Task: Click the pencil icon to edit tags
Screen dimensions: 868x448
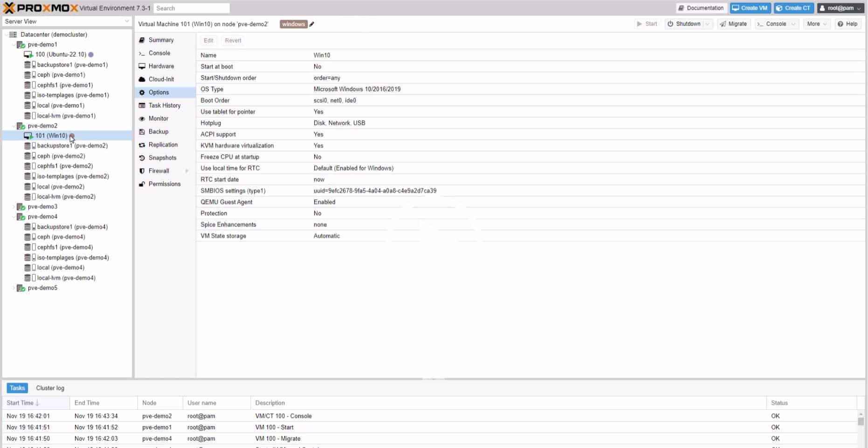Action: (x=312, y=24)
